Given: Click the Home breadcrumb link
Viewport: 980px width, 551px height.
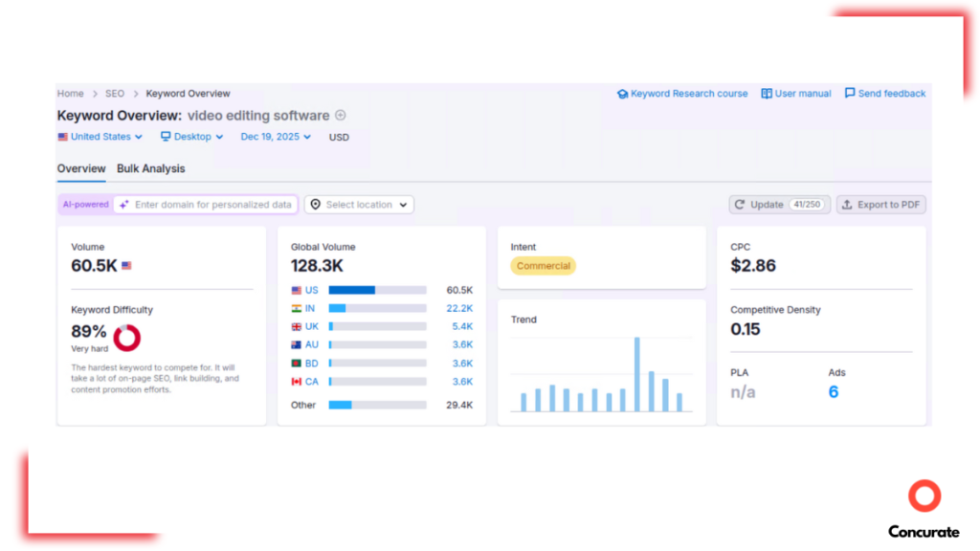Looking at the screenshot, I should point(70,94).
